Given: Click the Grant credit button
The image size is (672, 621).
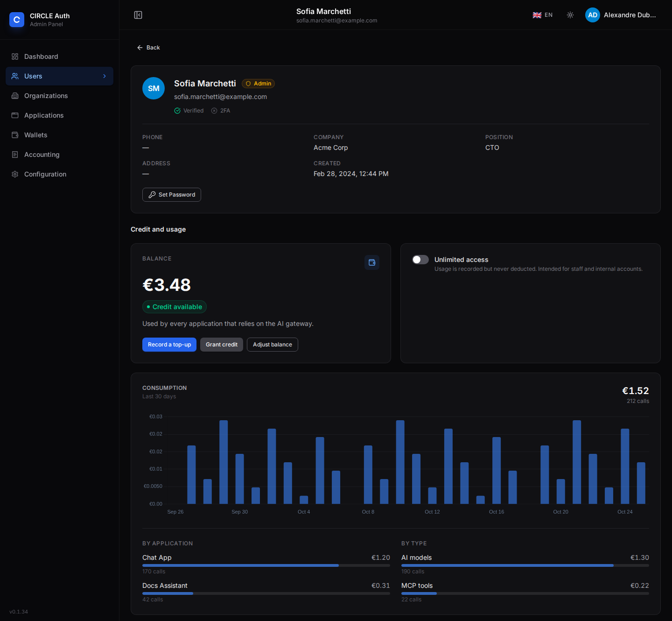Looking at the screenshot, I should [222, 345].
